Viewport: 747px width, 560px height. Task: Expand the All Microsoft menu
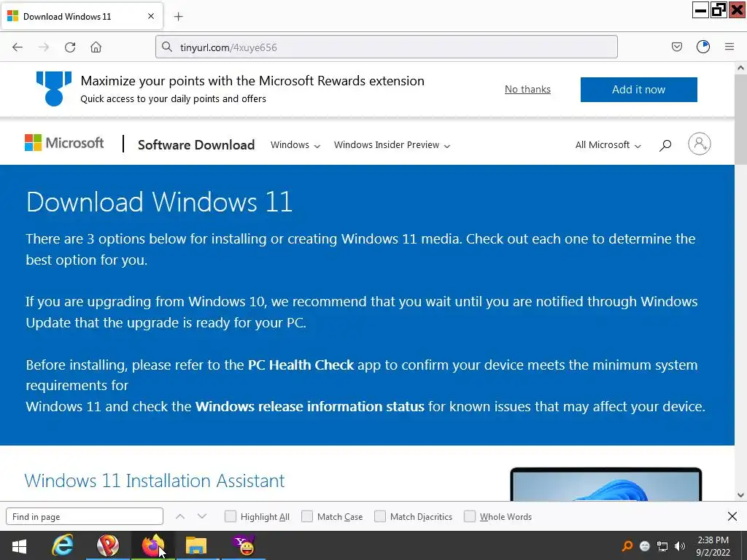tap(608, 145)
